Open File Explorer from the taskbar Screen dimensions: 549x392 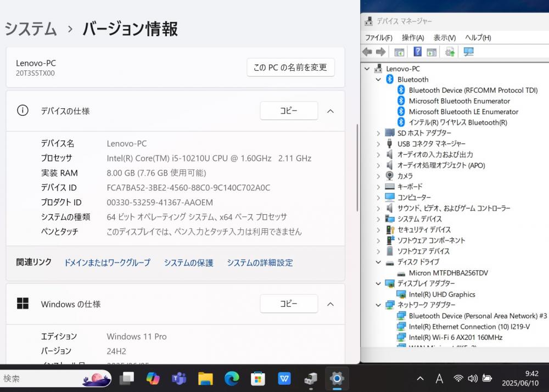(205, 378)
